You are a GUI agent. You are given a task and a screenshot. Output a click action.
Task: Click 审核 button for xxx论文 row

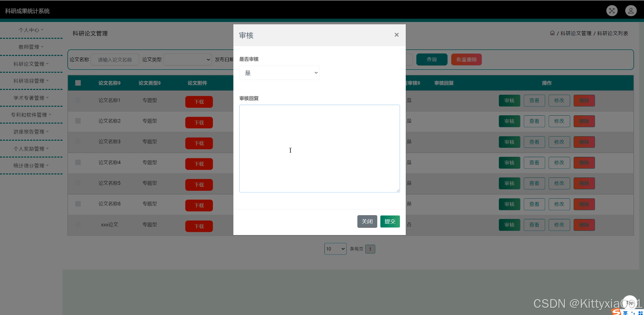[509, 225]
